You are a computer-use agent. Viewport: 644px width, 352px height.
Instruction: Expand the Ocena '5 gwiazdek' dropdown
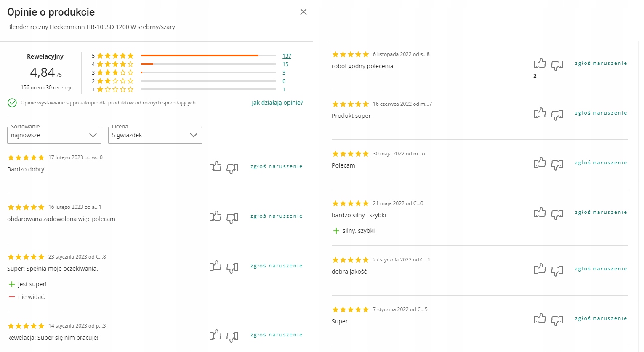pyautogui.click(x=155, y=135)
